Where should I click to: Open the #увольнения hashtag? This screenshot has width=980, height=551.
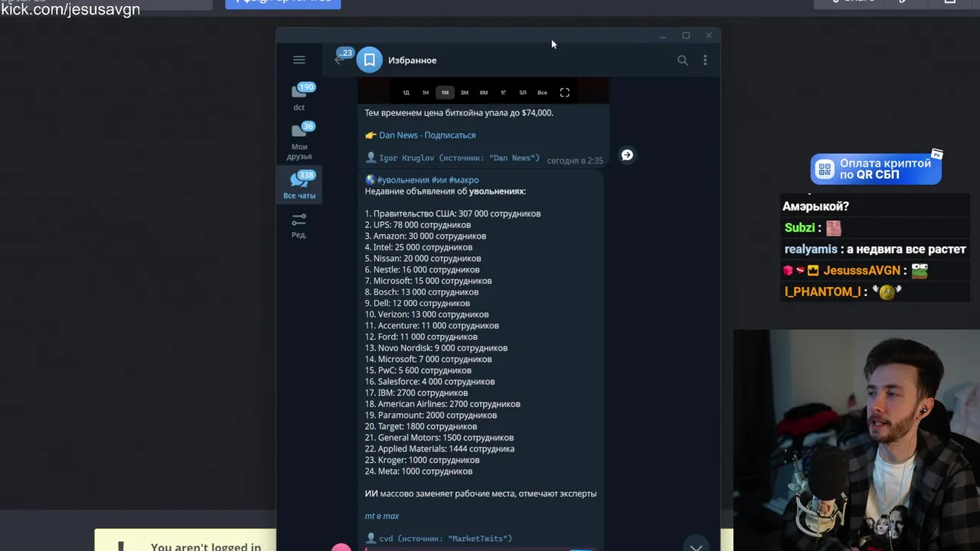pyautogui.click(x=403, y=180)
